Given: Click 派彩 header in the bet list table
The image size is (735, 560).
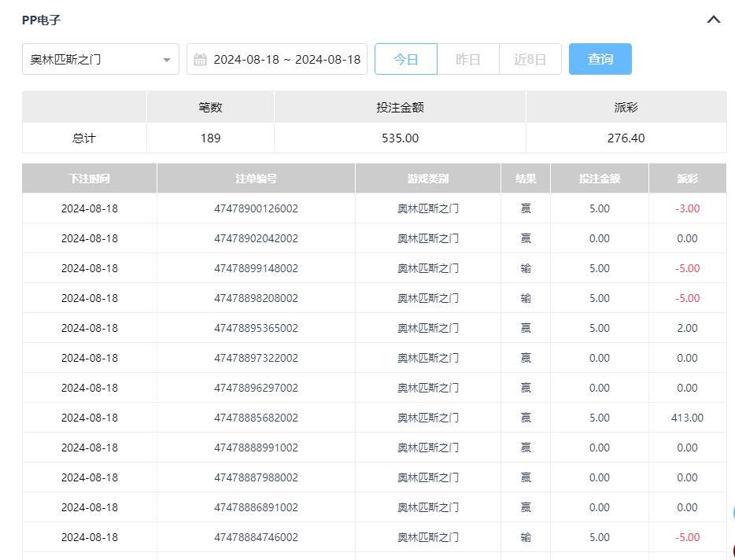Looking at the screenshot, I should click(687, 179).
